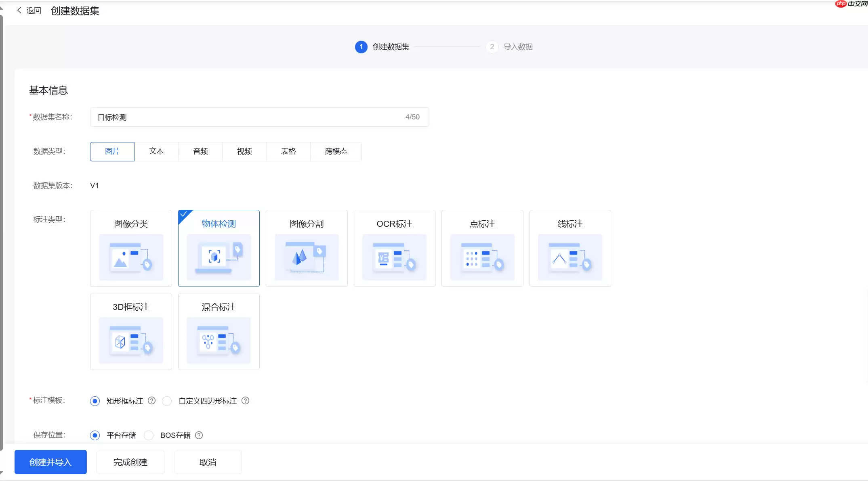Select the 线标注 annotation card

point(570,248)
